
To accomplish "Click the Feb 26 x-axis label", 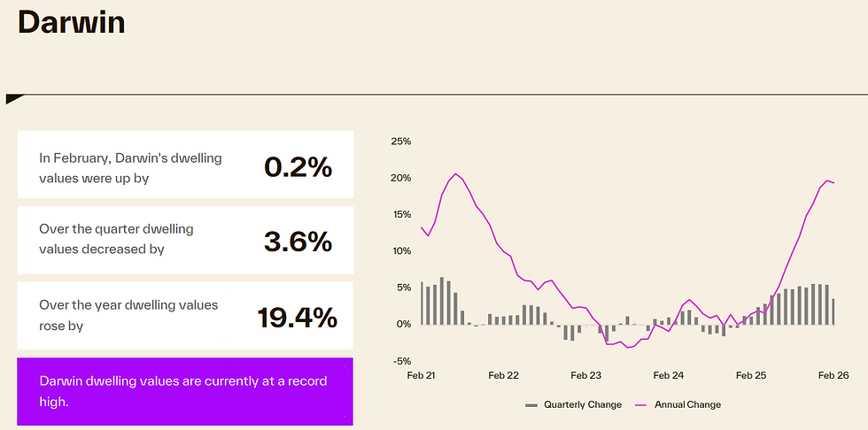I will click(x=833, y=375).
